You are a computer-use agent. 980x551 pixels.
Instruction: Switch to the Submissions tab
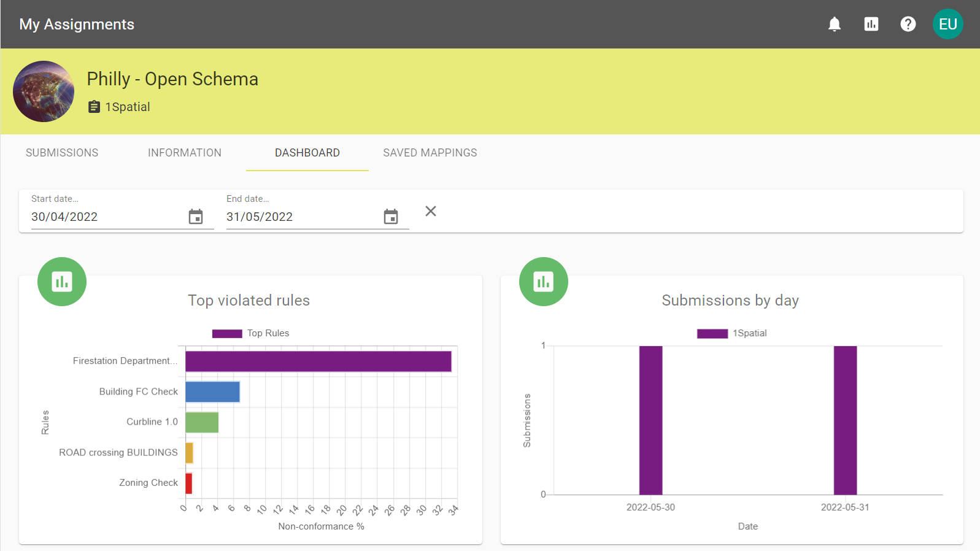point(62,153)
